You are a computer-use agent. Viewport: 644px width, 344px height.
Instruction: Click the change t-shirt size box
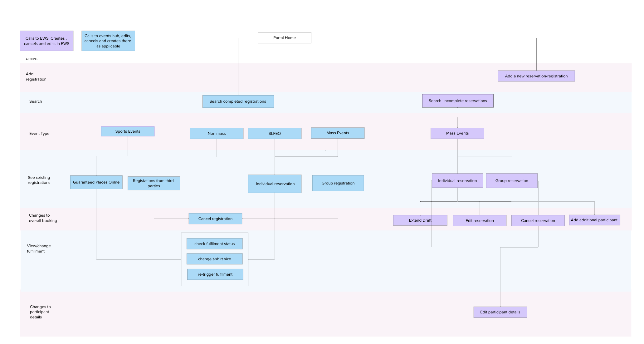click(214, 259)
